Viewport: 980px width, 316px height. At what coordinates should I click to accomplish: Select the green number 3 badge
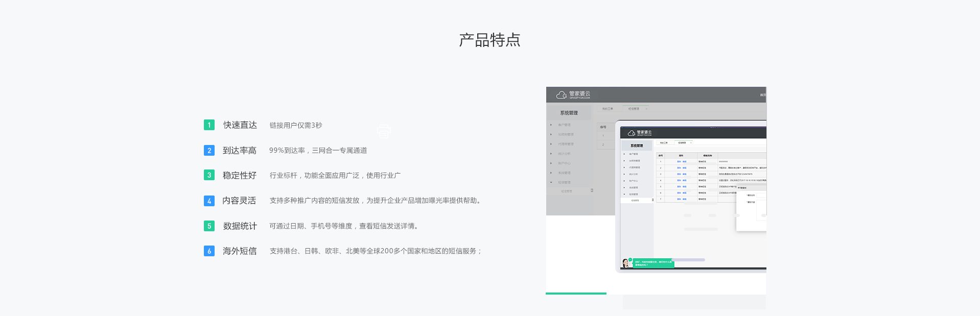pyautogui.click(x=209, y=175)
